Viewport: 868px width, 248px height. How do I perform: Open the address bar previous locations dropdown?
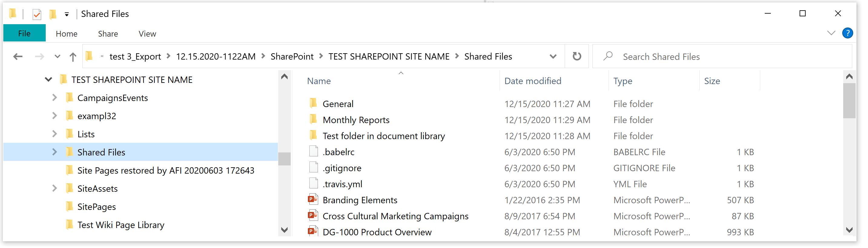click(553, 56)
